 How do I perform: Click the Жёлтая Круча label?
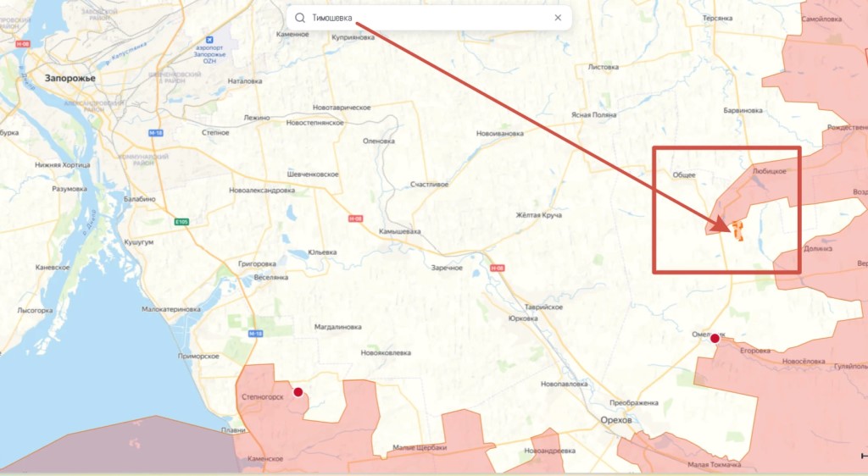click(538, 215)
